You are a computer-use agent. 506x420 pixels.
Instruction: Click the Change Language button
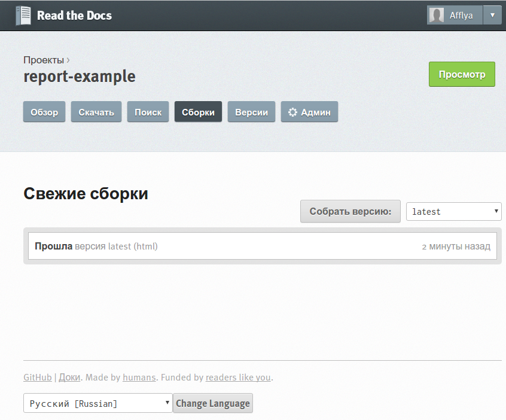click(x=213, y=403)
